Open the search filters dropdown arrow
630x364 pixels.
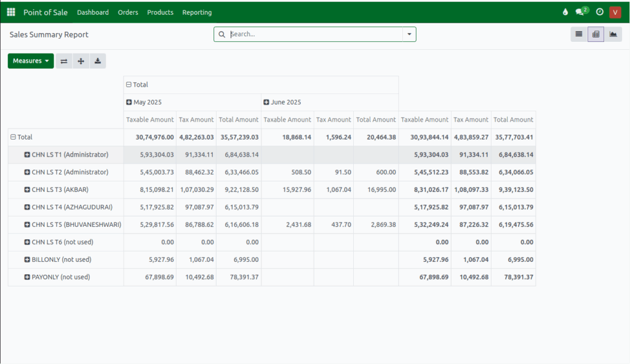pos(409,34)
